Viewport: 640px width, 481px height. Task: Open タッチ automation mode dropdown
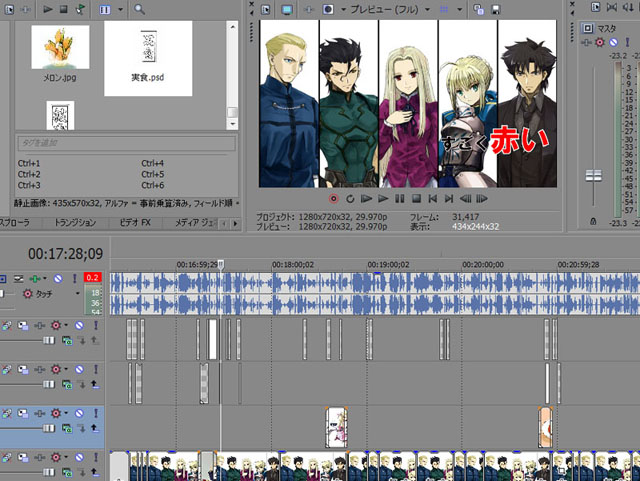click(x=78, y=293)
